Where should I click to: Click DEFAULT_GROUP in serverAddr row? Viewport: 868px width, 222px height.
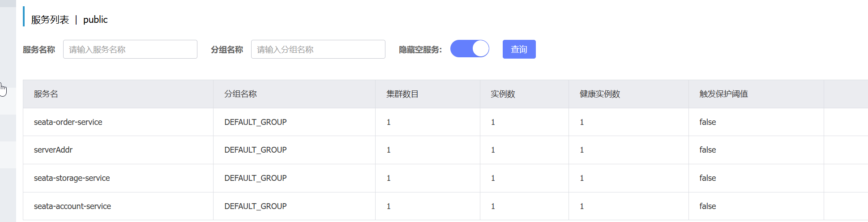(256, 150)
